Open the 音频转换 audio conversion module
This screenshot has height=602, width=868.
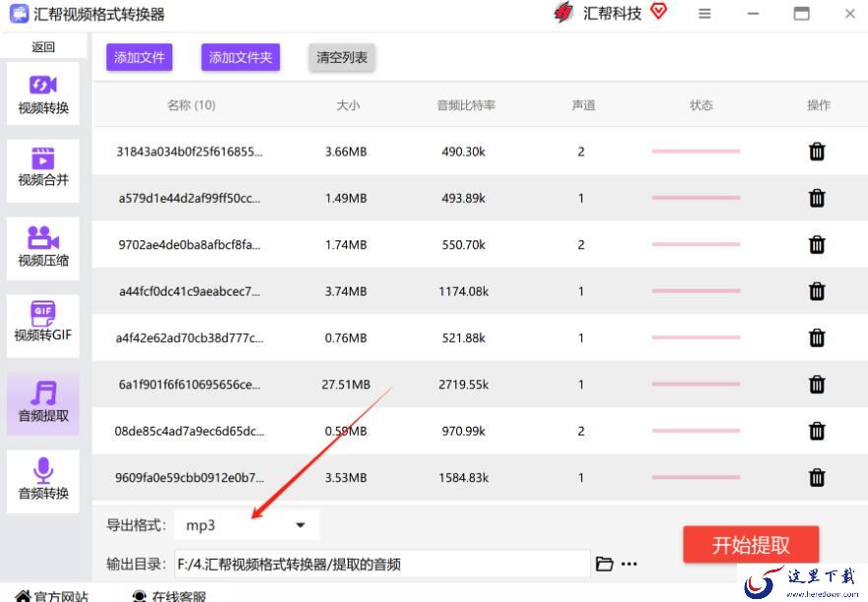pos(42,480)
